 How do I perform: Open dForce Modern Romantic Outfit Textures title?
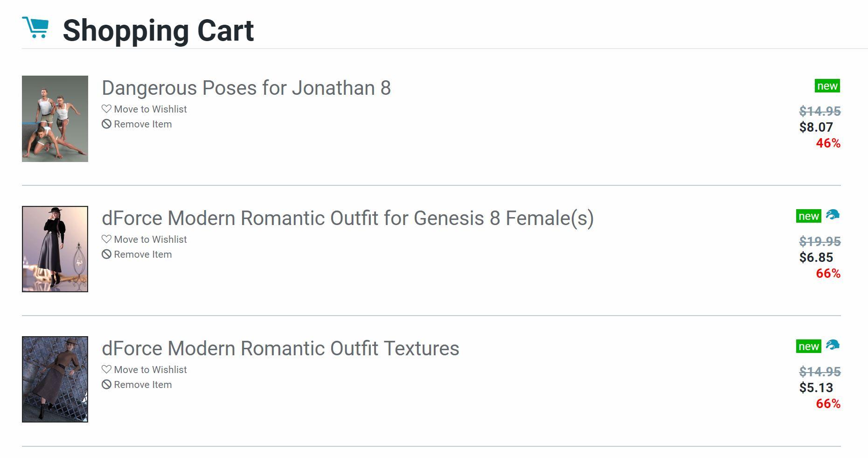280,349
